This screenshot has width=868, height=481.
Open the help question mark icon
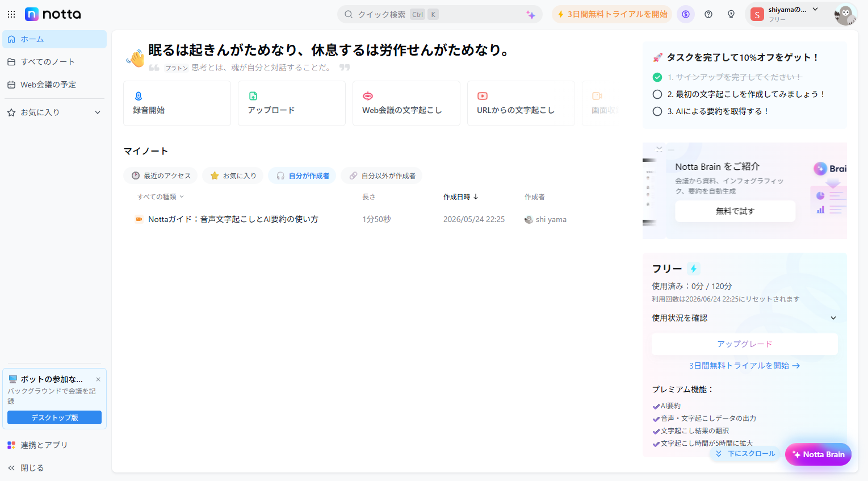click(708, 14)
